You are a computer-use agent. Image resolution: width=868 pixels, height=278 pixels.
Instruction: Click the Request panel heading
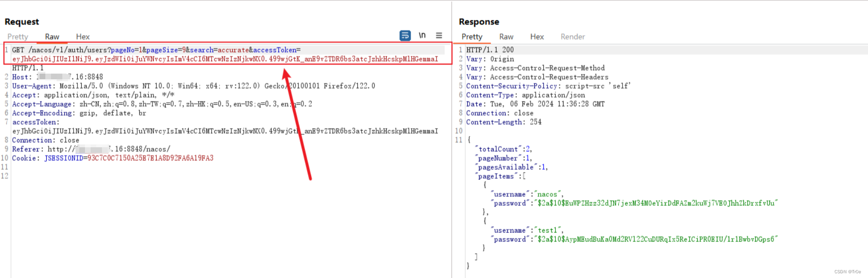pos(22,22)
